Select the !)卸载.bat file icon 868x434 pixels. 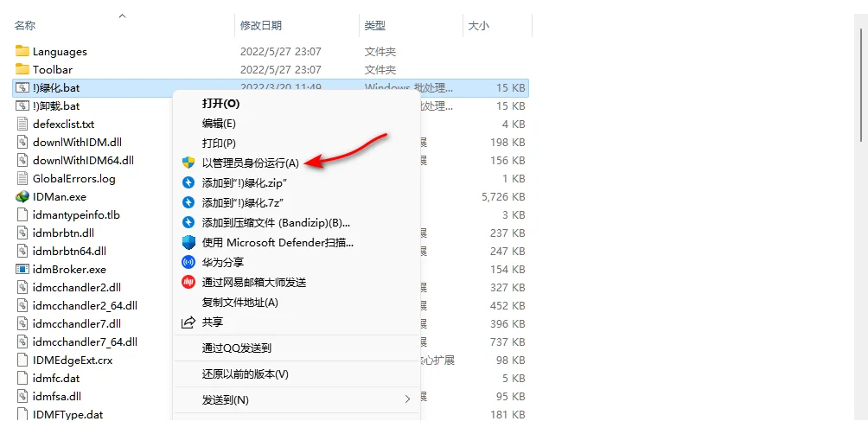point(22,105)
